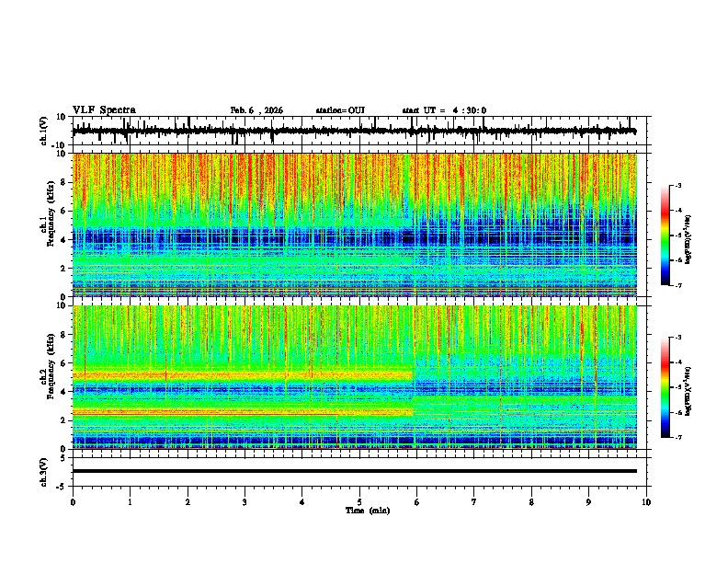Click ch.1 spectrogram "2" kHz tick label
The height and width of the screenshot is (563, 728).
tap(64, 269)
